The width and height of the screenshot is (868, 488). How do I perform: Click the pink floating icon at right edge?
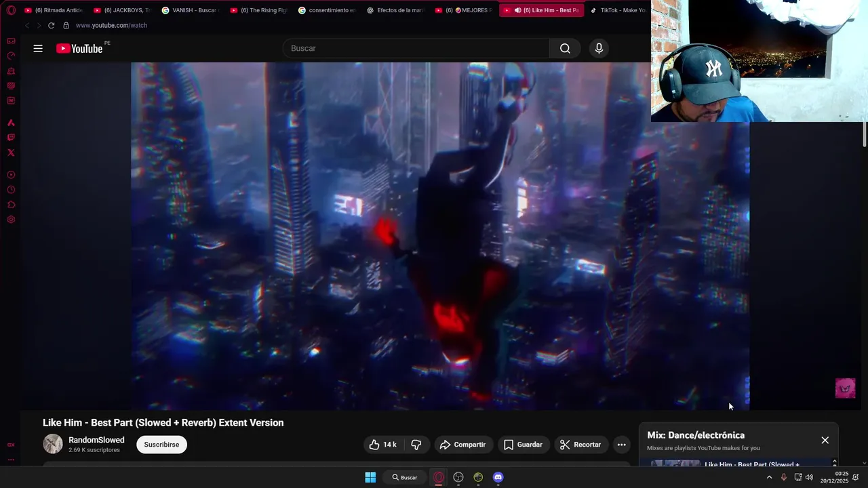[845, 388]
